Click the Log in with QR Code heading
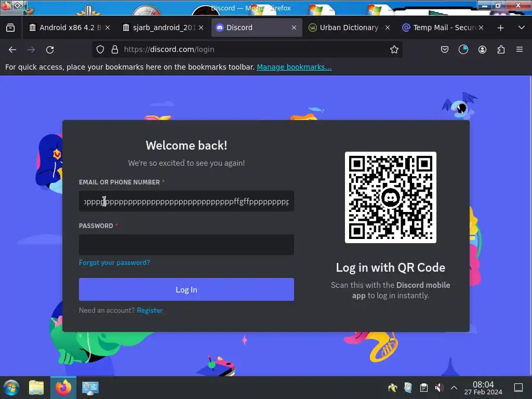Image resolution: width=532 pixels, height=399 pixels. 391,268
